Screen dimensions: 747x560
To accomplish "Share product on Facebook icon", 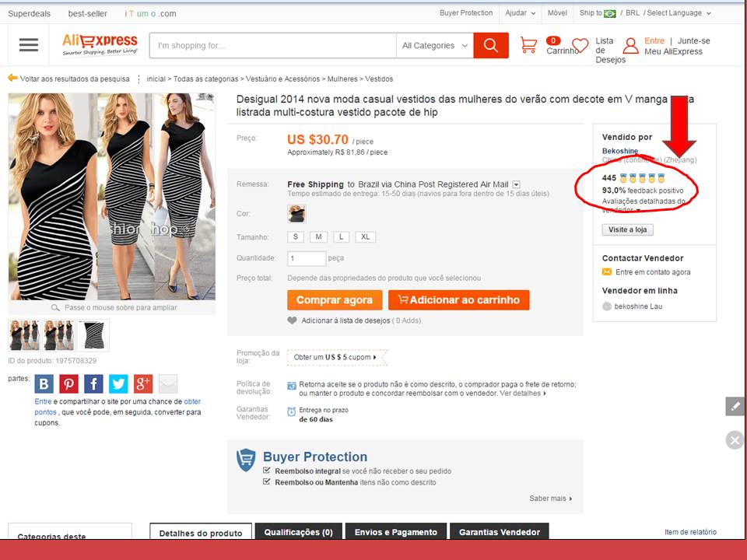I will 93,383.
